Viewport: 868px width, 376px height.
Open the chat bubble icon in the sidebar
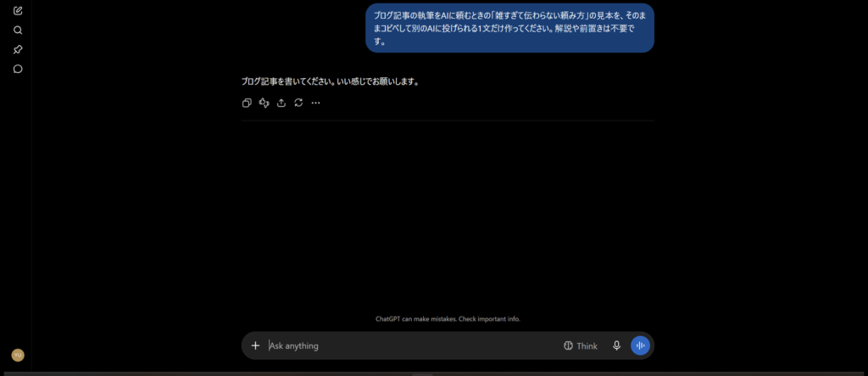click(18, 69)
